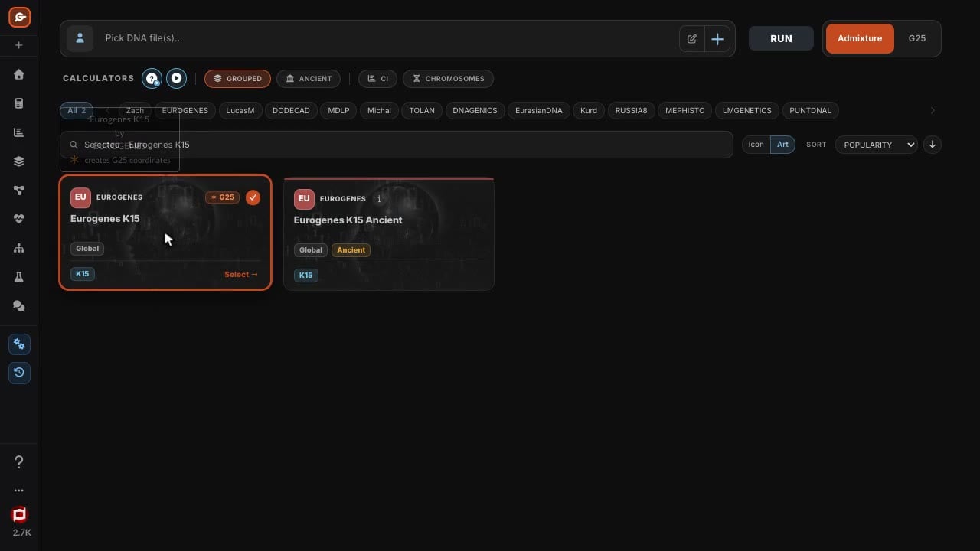The height and width of the screenshot is (551, 980).
Task: Click the user profile icon beside Pick DNA file
Action: 80,38
